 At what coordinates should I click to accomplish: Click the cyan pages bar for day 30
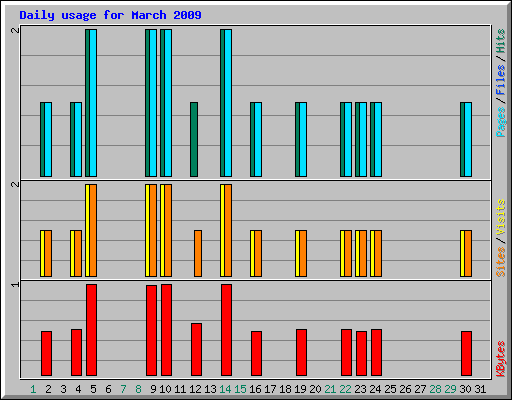[x=468, y=139]
